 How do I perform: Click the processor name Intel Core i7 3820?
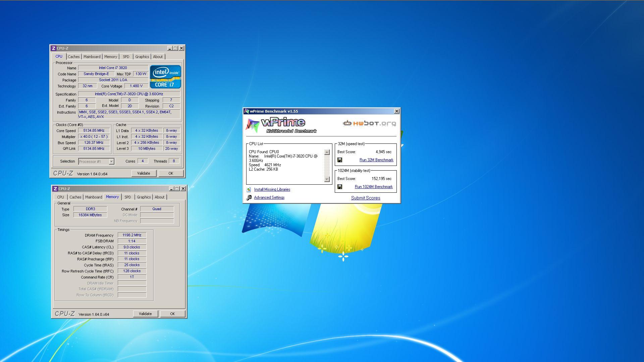point(113,68)
